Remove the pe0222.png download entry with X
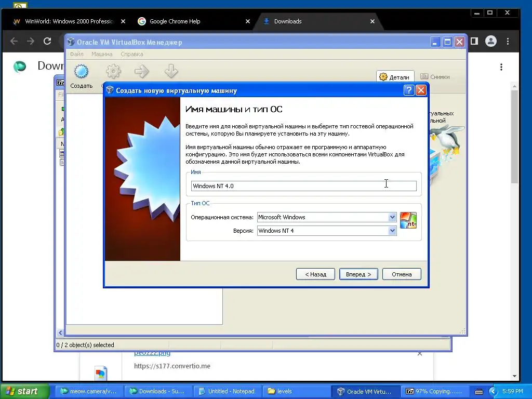The height and width of the screenshot is (399, 532). tap(420, 353)
